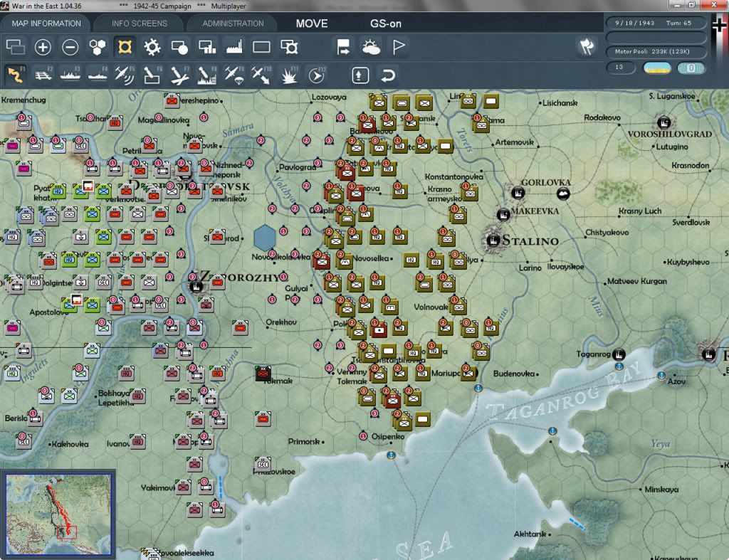This screenshot has height=560, width=729.
Task: Switch to the INFO SCREENS tab
Action: coord(139,23)
